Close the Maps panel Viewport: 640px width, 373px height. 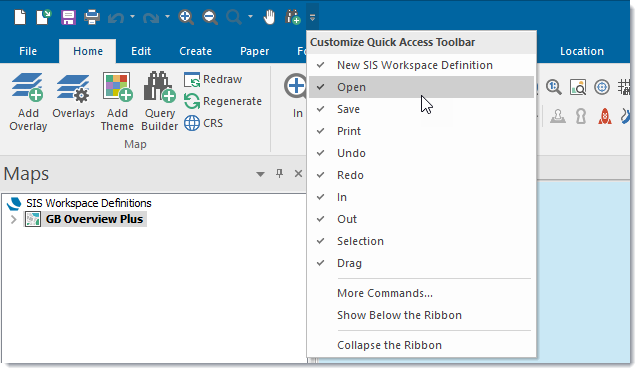click(298, 173)
